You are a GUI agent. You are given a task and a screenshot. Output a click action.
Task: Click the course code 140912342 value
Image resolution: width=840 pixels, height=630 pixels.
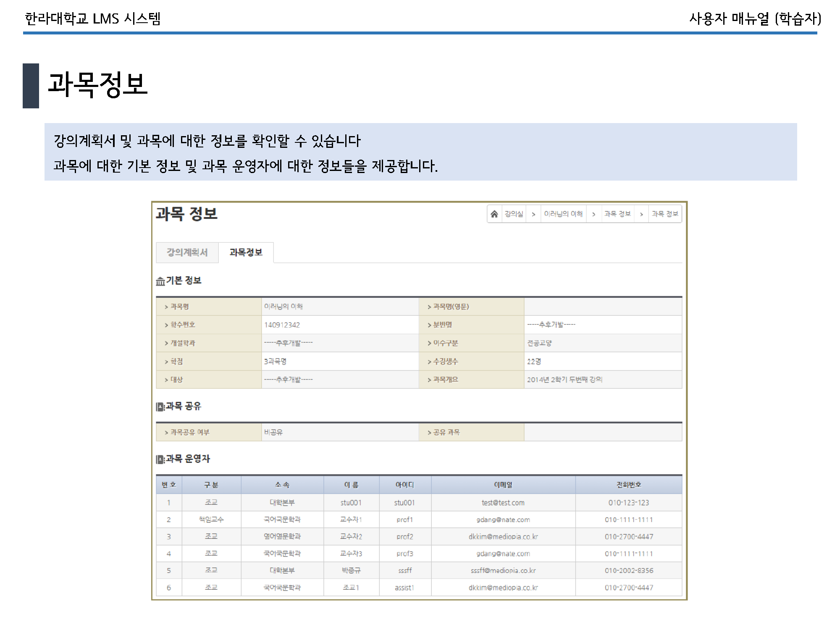pyautogui.click(x=282, y=325)
